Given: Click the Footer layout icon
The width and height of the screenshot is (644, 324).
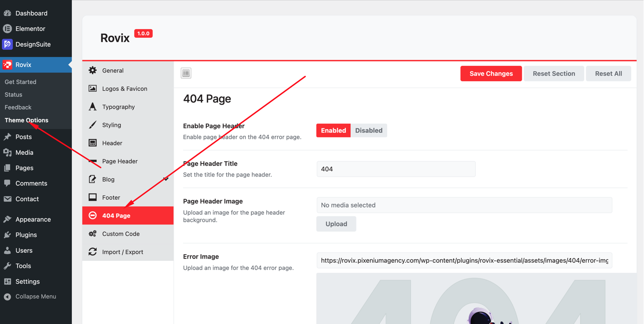Looking at the screenshot, I should click(x=93, y=197).
